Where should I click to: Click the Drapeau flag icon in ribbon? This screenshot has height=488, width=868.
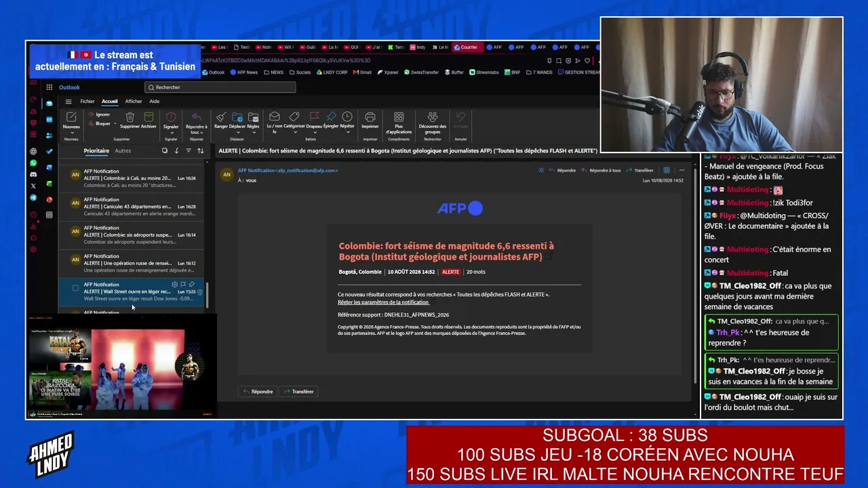[314, 117]
